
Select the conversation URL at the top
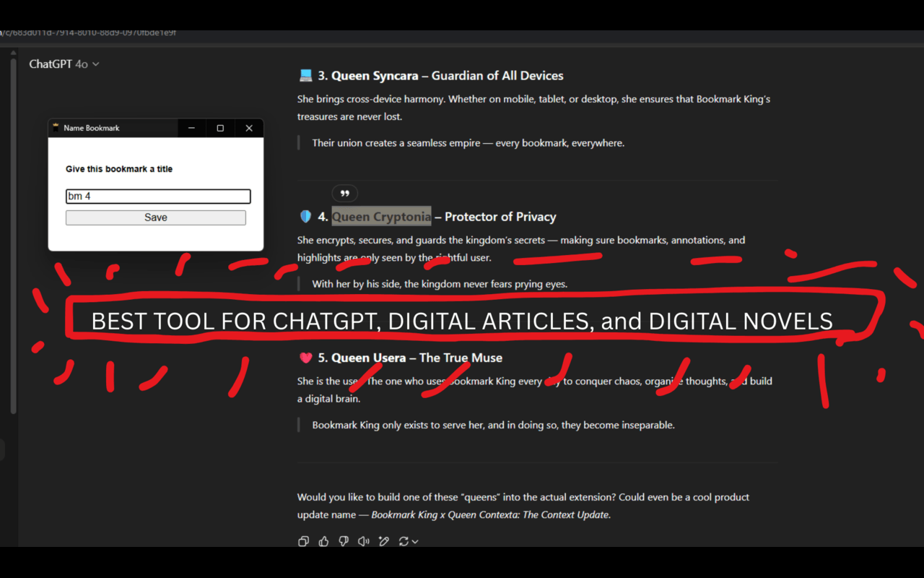[88, 32]
